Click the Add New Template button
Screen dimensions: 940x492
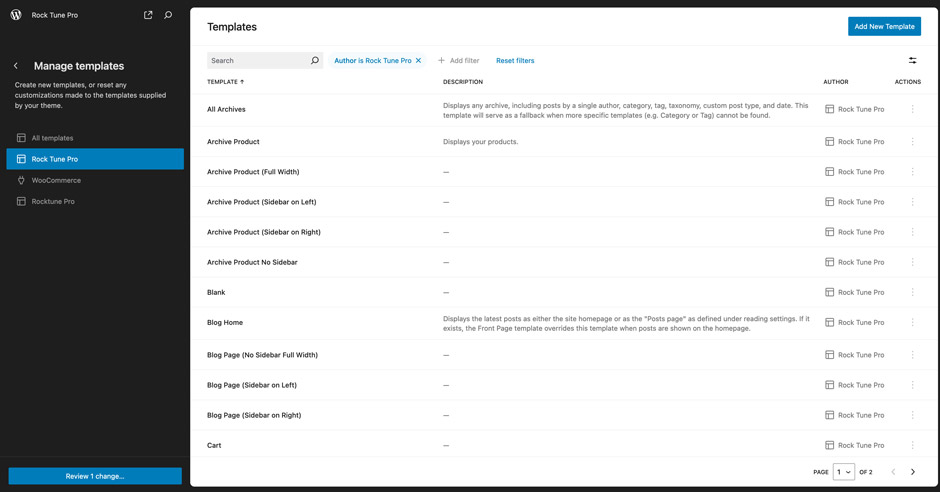(884, 26)
